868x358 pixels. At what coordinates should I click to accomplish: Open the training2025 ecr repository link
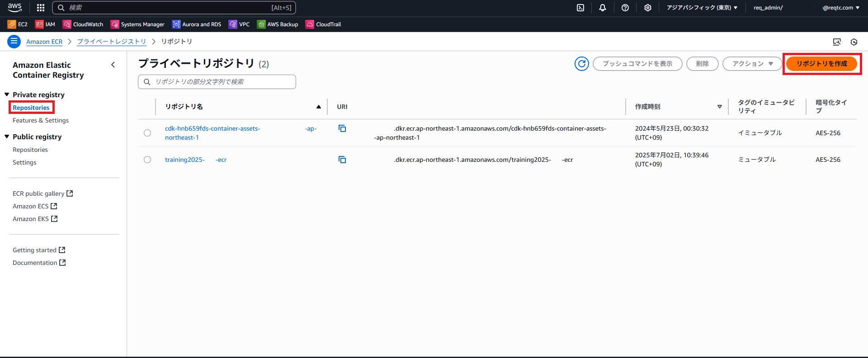click(x=196, y=160)
